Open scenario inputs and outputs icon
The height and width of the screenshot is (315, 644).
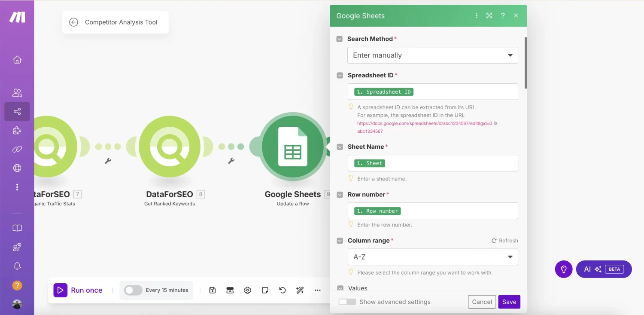pos(230,290)
